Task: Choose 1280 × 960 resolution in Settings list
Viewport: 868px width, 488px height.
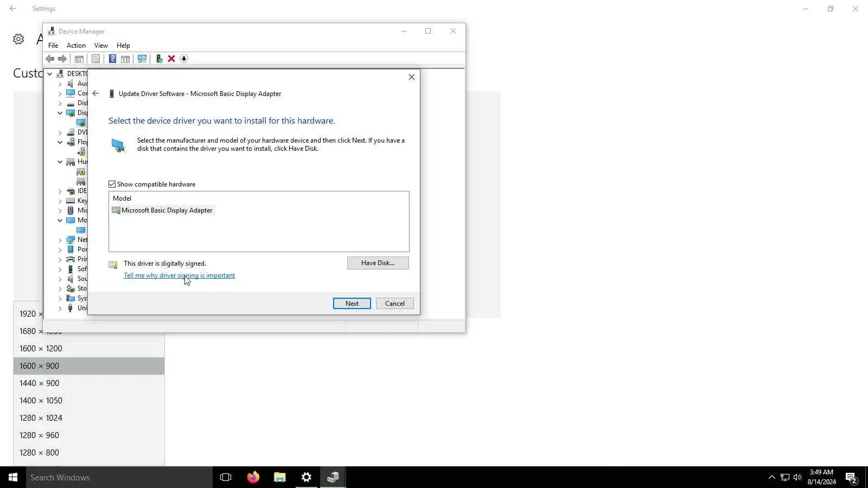Action: coord(89,435)
